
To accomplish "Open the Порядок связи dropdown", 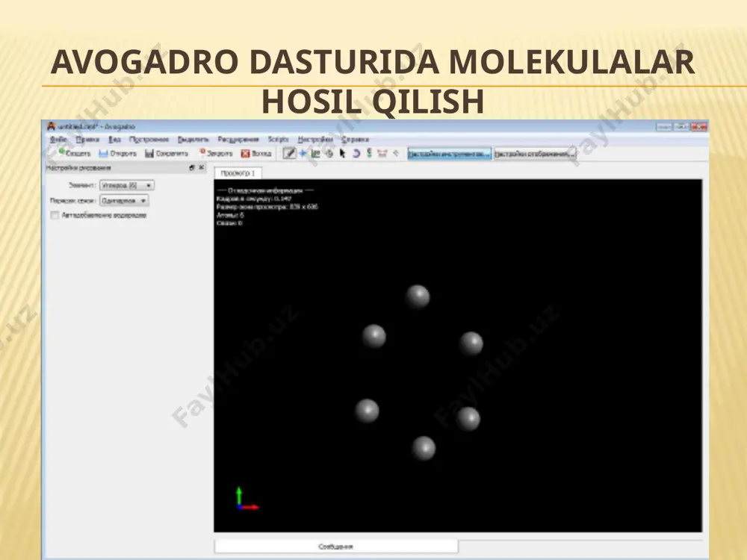I will click(x=124, y=201).
